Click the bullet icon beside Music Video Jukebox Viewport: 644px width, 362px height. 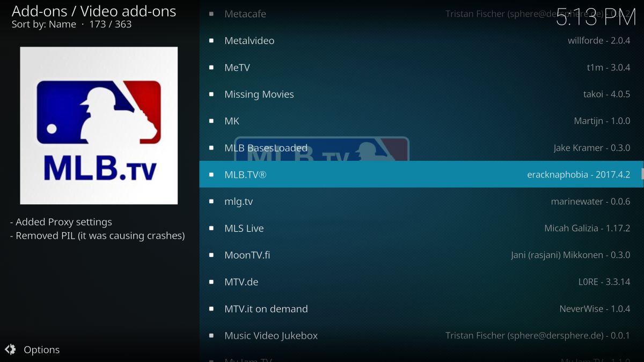pyautogui.click(x=211, y=335)
